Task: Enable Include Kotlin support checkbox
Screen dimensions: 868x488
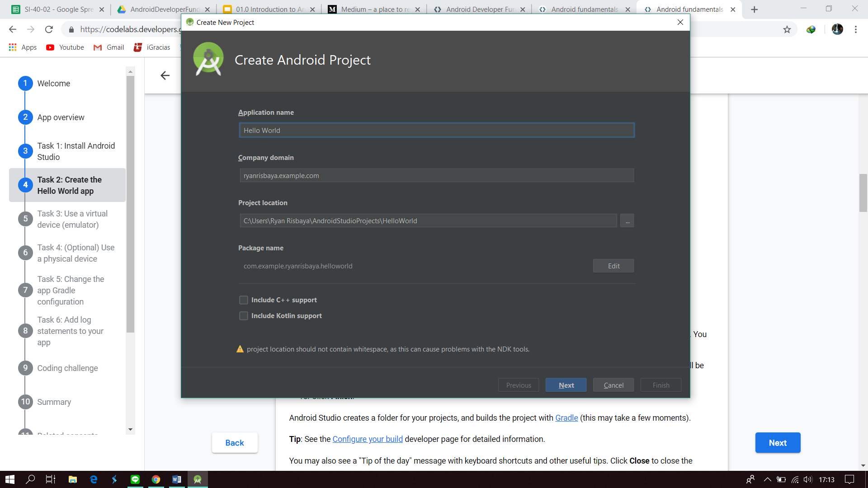Action: (x=244, y=316)
